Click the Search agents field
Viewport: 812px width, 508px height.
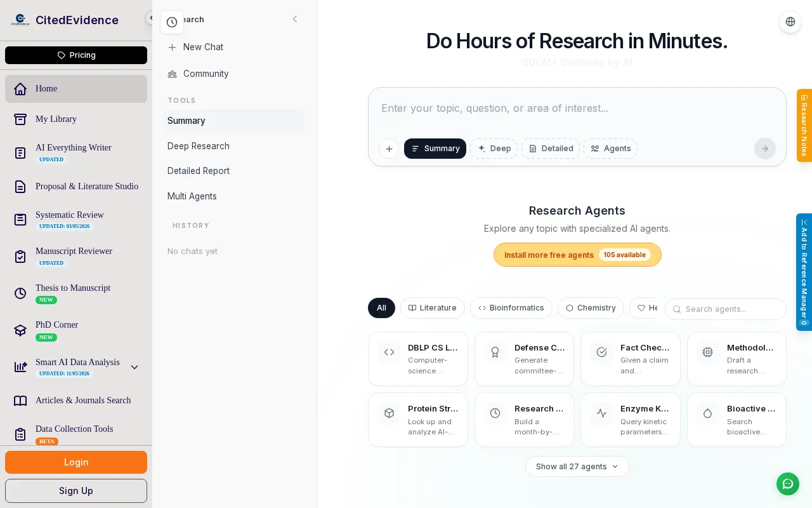click(x=726, y=309)
